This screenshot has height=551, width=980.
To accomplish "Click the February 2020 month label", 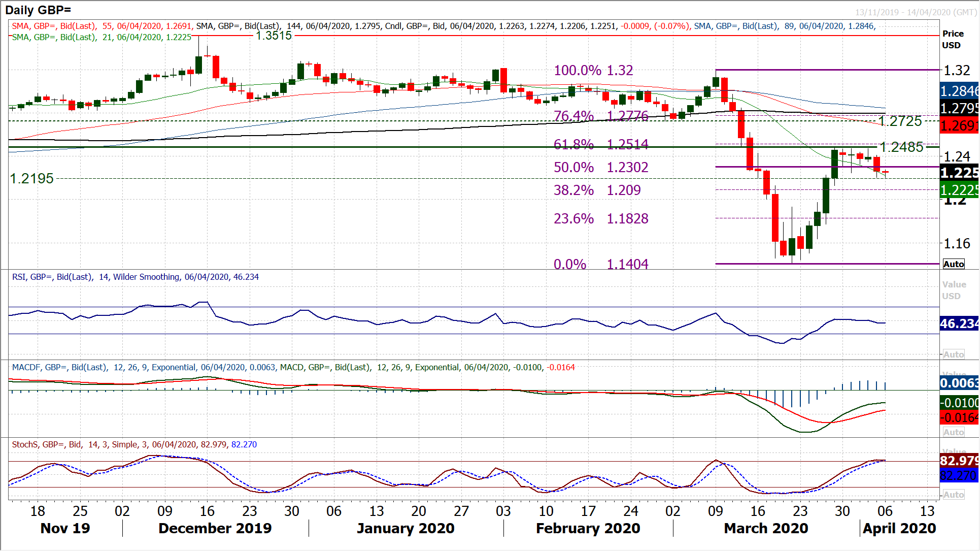I will pyautogui.click(x=588, y=528).
